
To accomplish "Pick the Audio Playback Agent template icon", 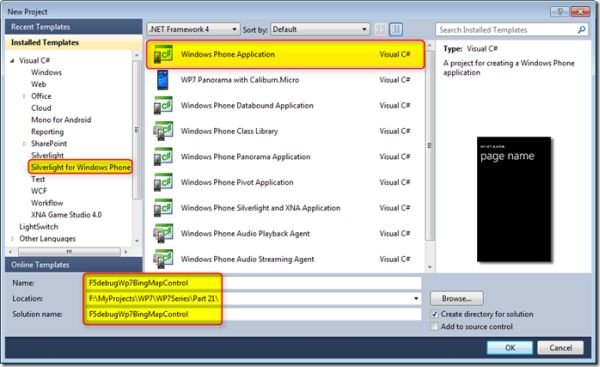I will [x=163, y=233].
